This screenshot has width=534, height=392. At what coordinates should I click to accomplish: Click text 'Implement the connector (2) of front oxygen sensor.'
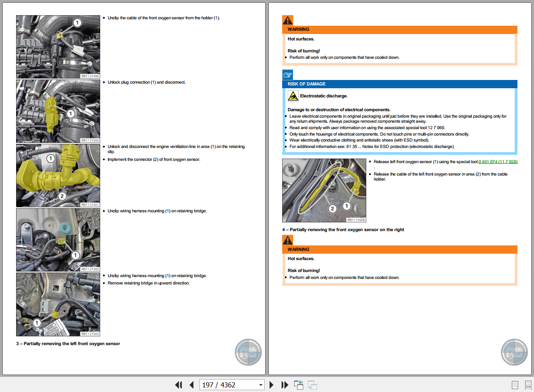pyautogui.click(x=154, y=160)
